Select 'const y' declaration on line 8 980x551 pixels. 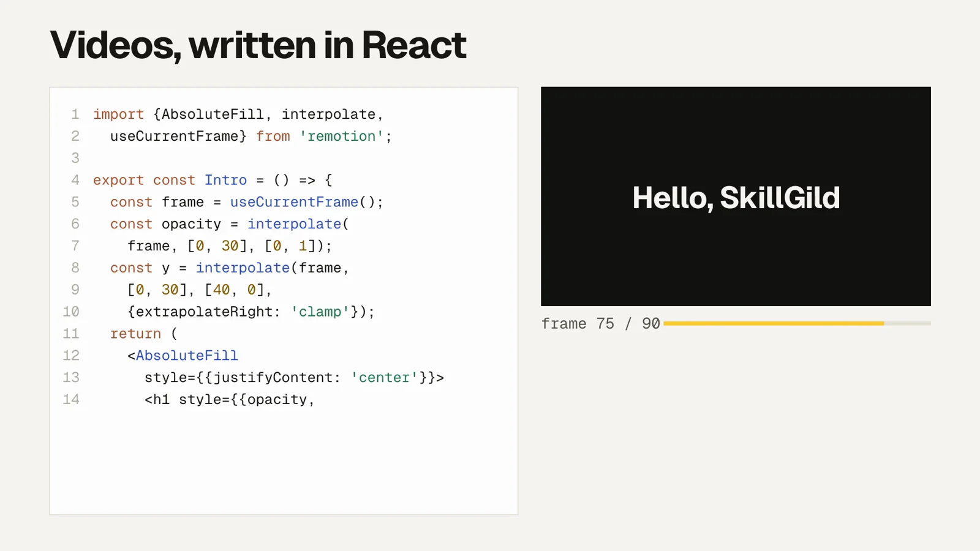point(140,268)
